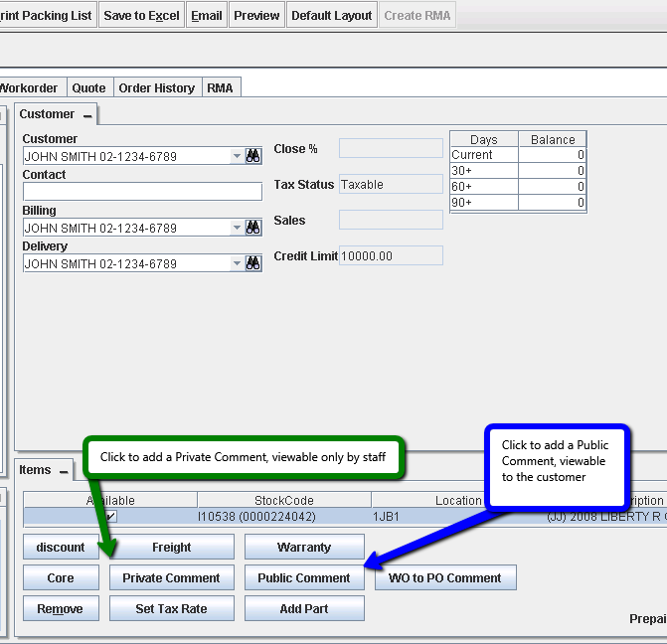The height and width of the screenshot is (644, 667).
Task: Expand the Billing address dropdown
Action: [x=237, y=228]
